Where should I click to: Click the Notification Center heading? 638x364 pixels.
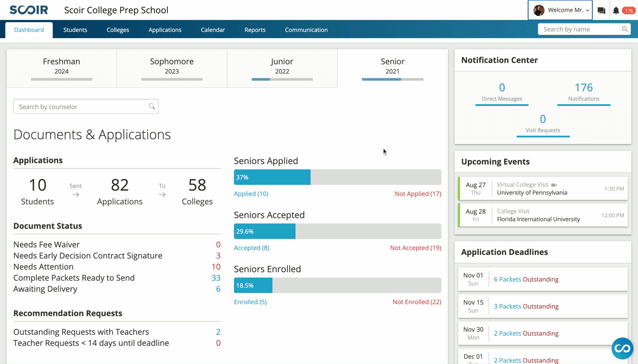tap(499, 60)
